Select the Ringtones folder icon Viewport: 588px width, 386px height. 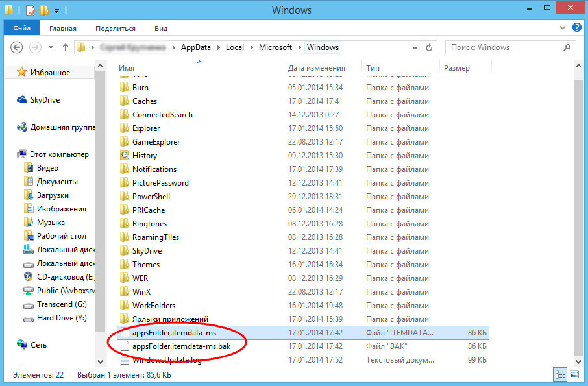coord(125,223)
